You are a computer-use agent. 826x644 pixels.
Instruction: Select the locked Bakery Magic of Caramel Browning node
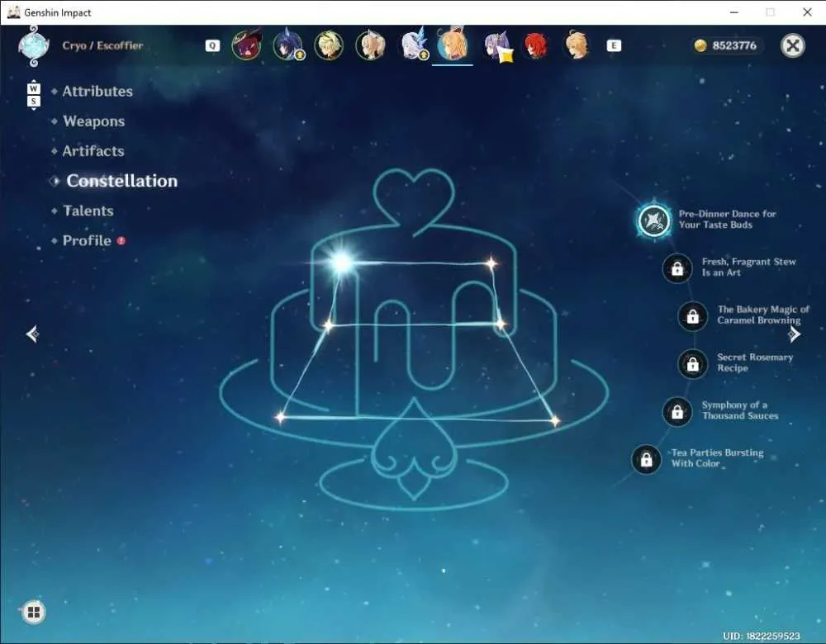(x=693, y=316)
